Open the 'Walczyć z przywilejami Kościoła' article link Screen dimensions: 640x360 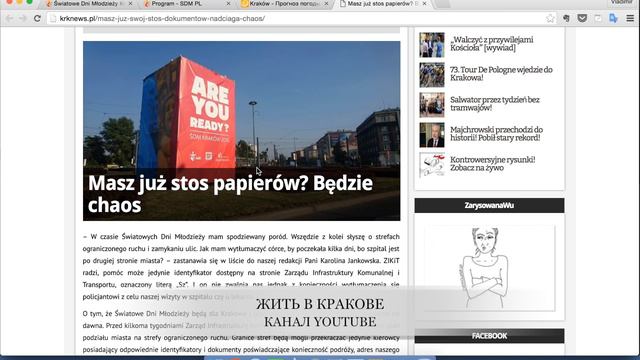[491, 44]
